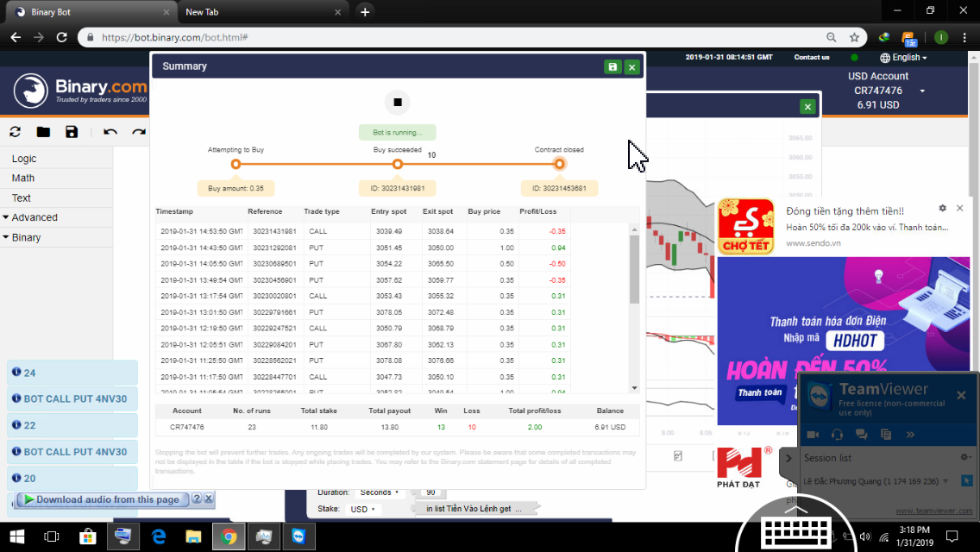Switch to the New Tab browser tab

tap(262, 12)
